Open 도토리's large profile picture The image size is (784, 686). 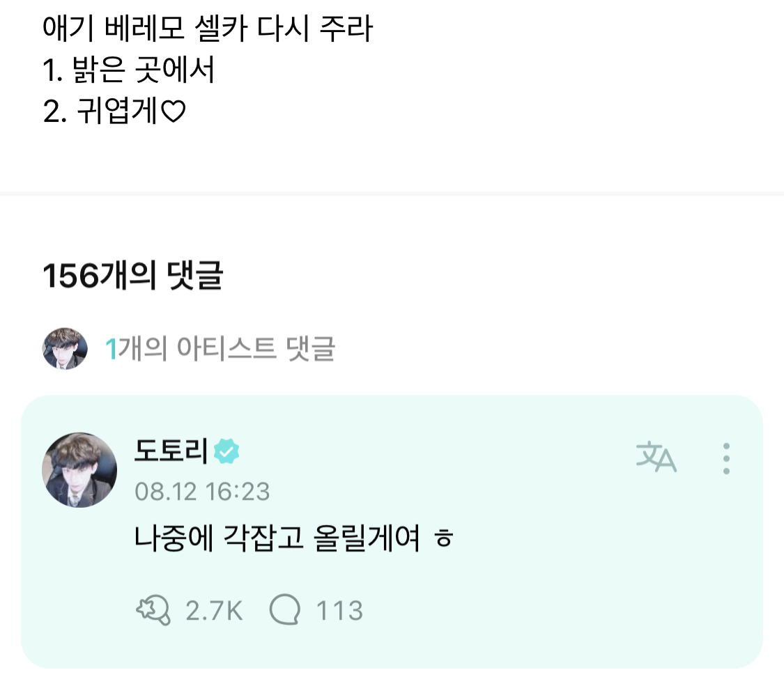click(x=75, y=469)
